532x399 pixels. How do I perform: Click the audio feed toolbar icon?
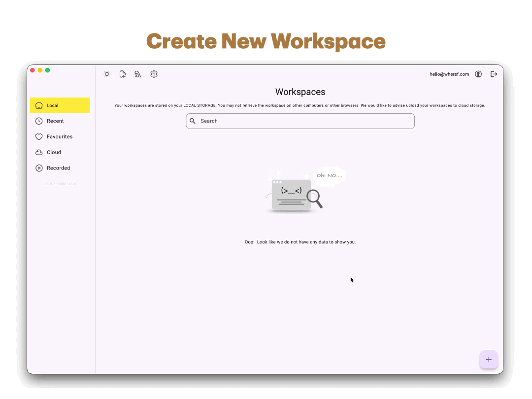[138, 74]
